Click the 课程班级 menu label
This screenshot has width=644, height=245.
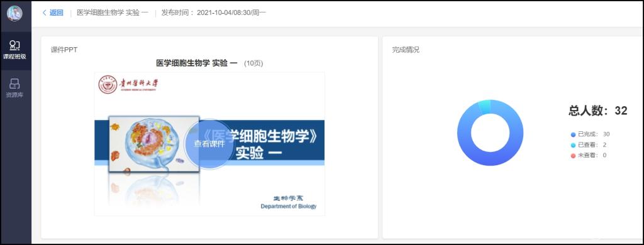coord(15,57)
